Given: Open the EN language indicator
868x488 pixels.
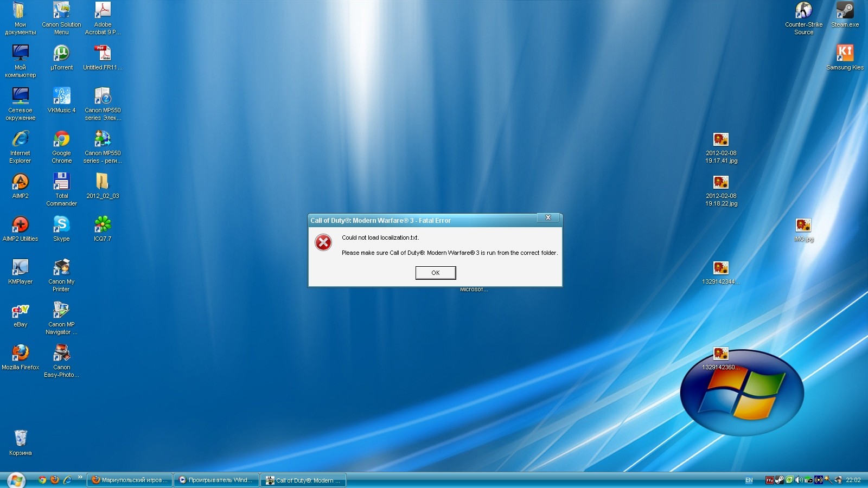Looking at the screenshot, I should click(749, 480).
